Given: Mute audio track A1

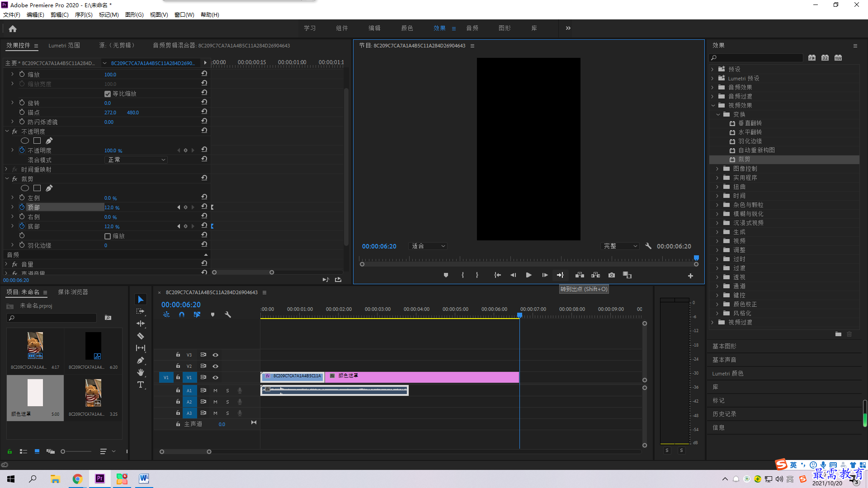Looking at the screenshot, I should click(215, 390).
